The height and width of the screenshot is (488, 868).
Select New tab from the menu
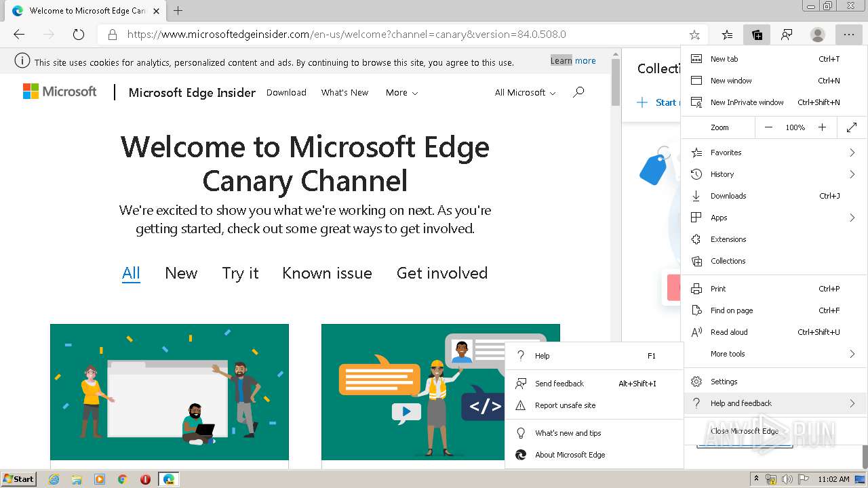774,59
